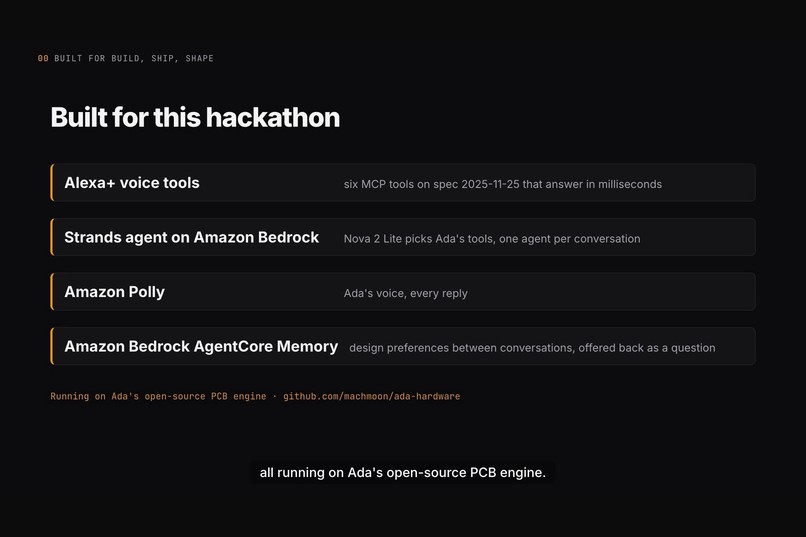This screenshot has height=537, width=806.
Task: Select the 'Alexa+ voice tools' card title
Action: [x=132, y=183]
